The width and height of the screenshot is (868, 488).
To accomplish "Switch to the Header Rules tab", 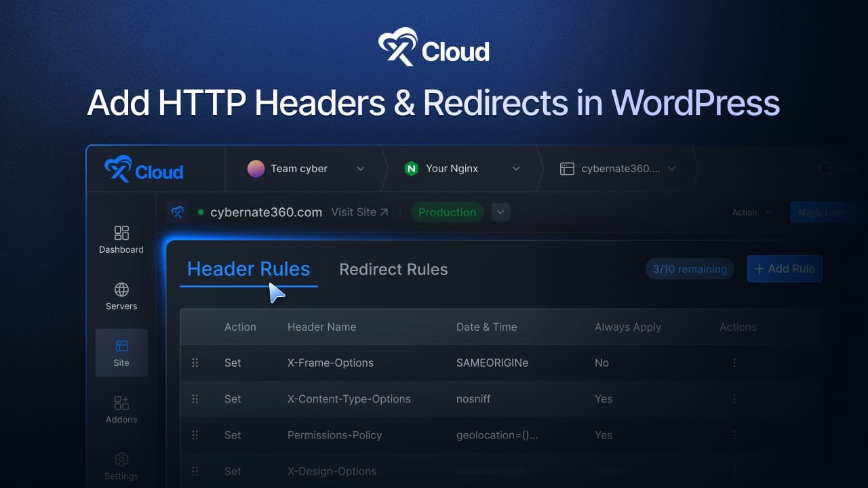I will tap(248, 269).
